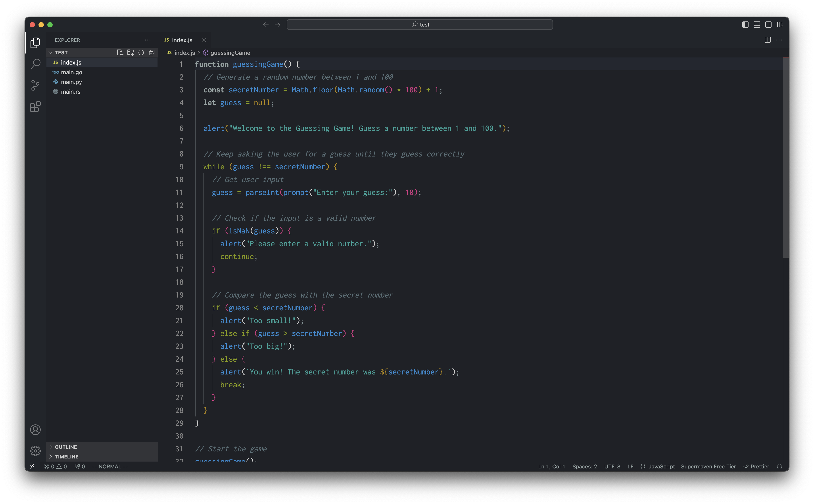The height and width of the screenshot is (504, 814).
Task: Click the ports forwarded indicator
Action: pyautogui.click(x=80, y=466)
